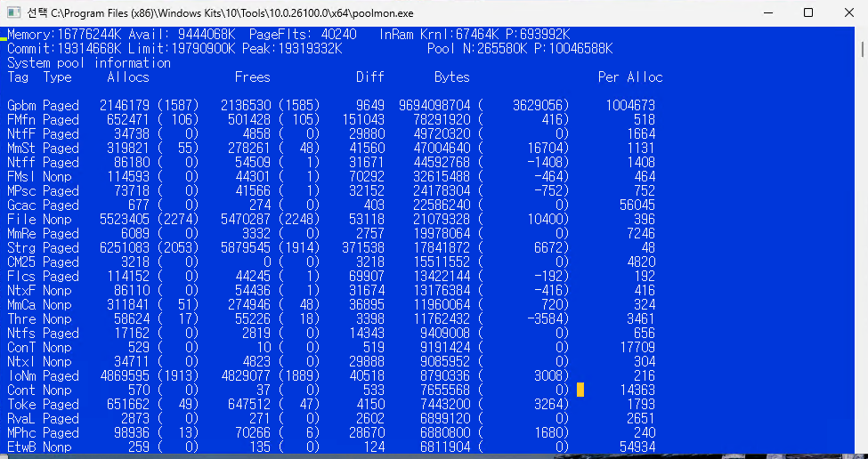The image size is (868, 459).
Task: Select the 'EtwB' tag row
Action: [x=331, y=447]
